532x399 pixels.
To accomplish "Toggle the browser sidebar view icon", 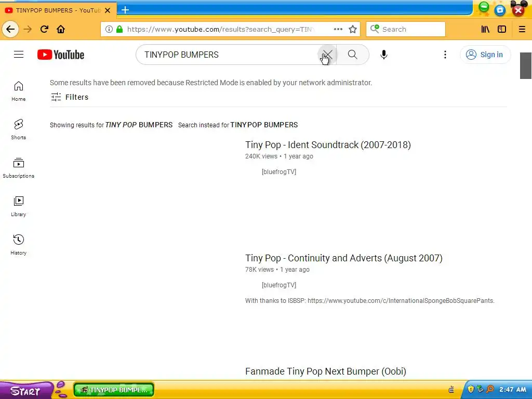I will (502, 29).
